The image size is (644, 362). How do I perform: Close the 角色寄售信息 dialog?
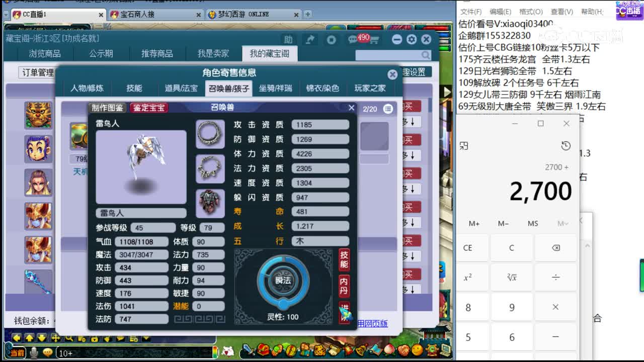coord(392,74)
